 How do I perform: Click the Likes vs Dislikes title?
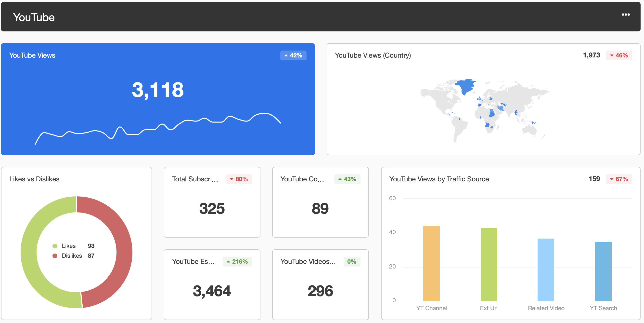[34, 179]
